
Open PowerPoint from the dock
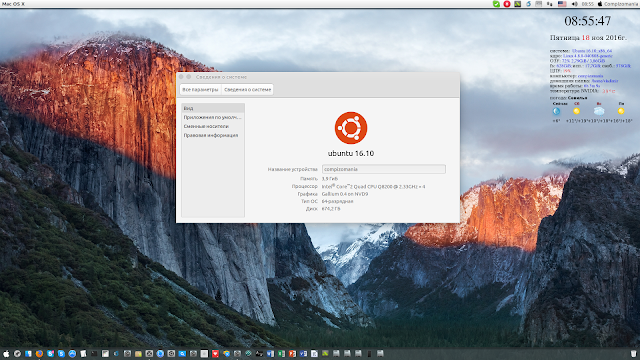(292, 353)
